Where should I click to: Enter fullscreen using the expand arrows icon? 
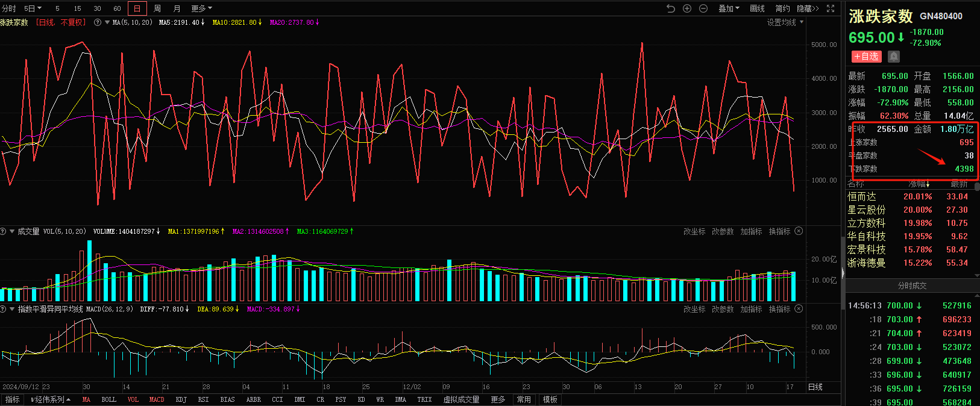[831, 8]
